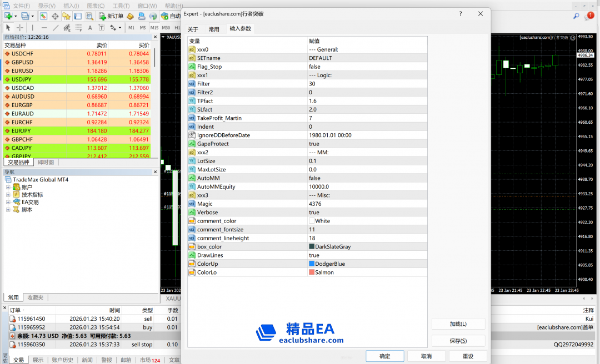The height and width of the screenshot is (364, 600).
Task: Select the M1 timeframe button
Action: 131,27
